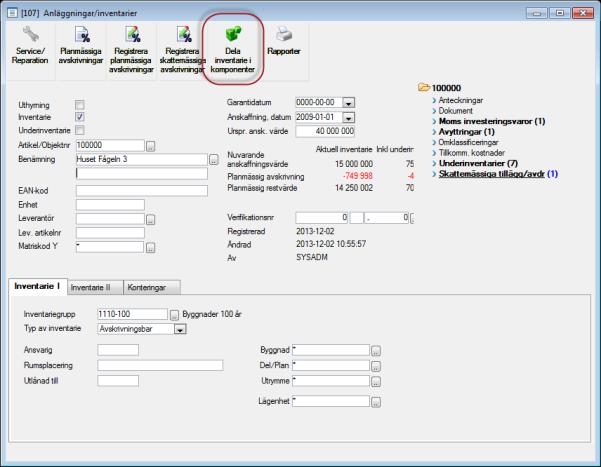This screenshot has height=467, width=601.
Task: Click the Inventariegrupp field 1110-100
Action: pos(133,314)
